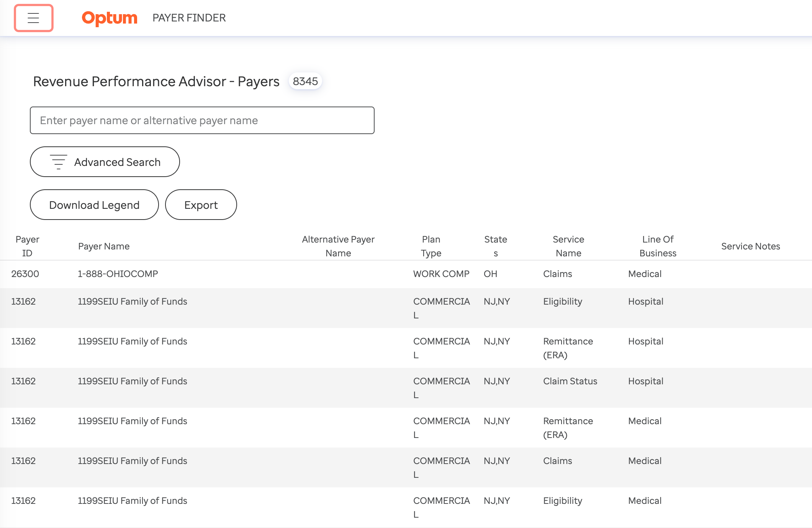Click the Download Legend button
Screen dimensions: 812x528
coord(94,205)
